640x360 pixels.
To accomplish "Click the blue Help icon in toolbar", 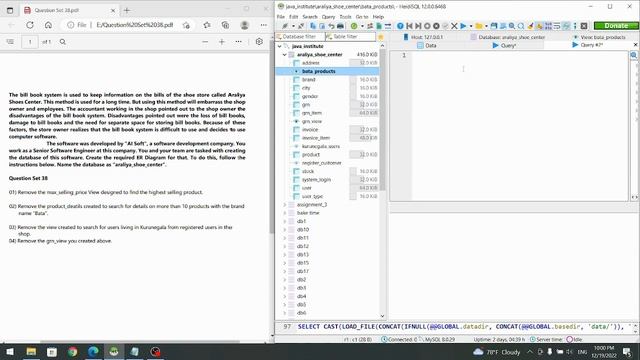I will [400, 26].
